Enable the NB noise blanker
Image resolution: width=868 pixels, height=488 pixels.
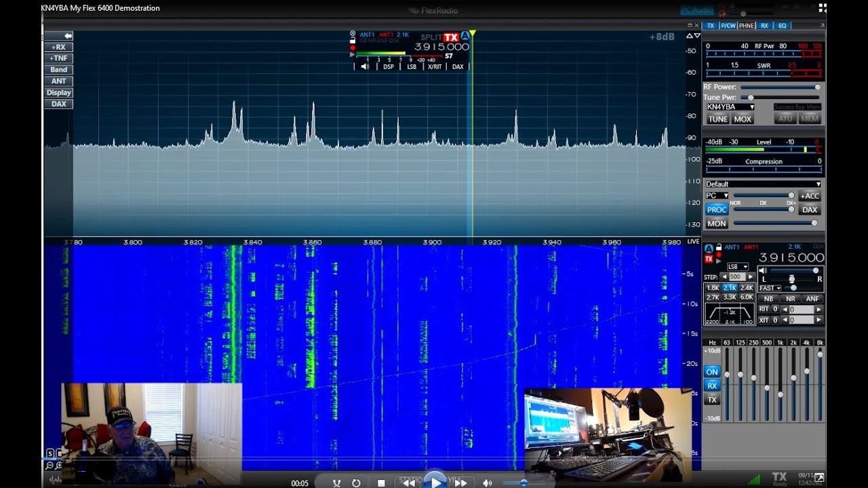768,299
